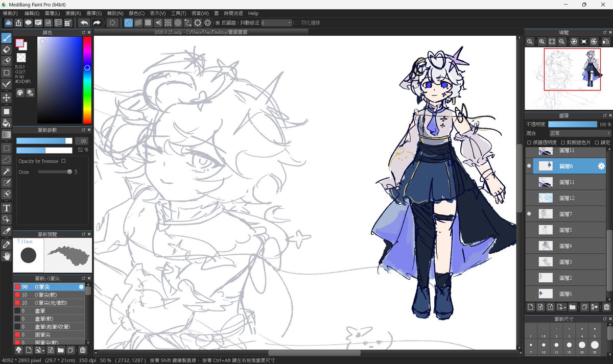Select the Eraser tool
Image resolution: width=613 pixels, height=364 pixels.
pos(7,50)
